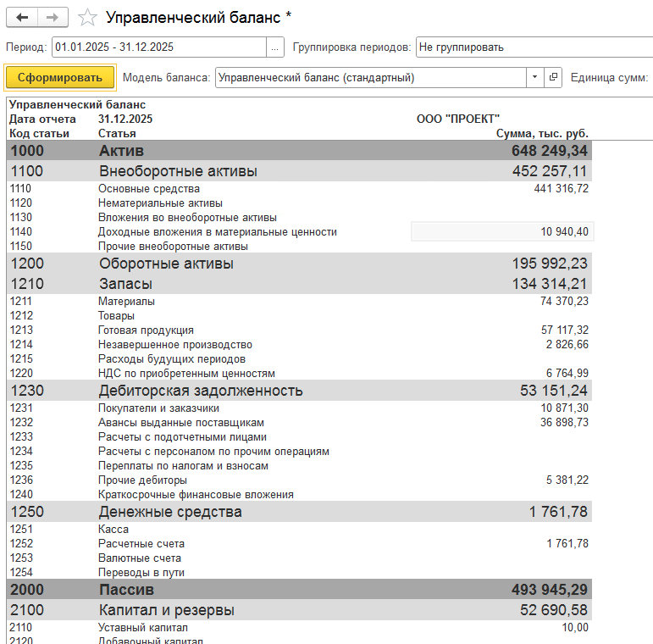Select the Касса row
Image resolution: width=653 pixels, height=644 pixels.
(299, 529)
